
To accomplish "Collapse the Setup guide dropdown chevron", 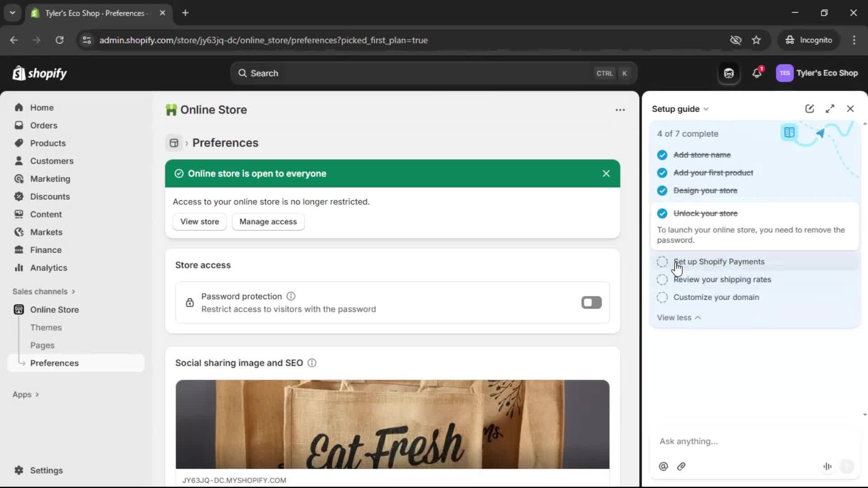I will [707, 108].
